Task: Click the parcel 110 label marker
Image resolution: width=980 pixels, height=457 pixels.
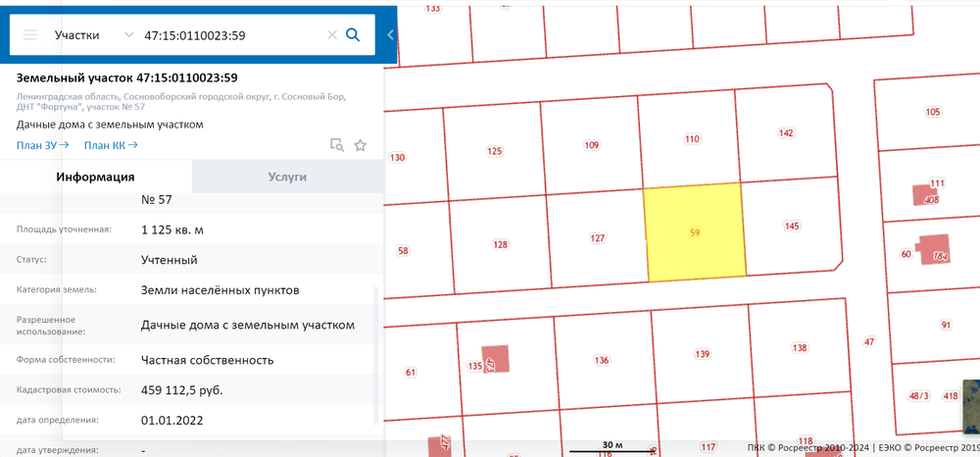Action: [x=692, y=139]
